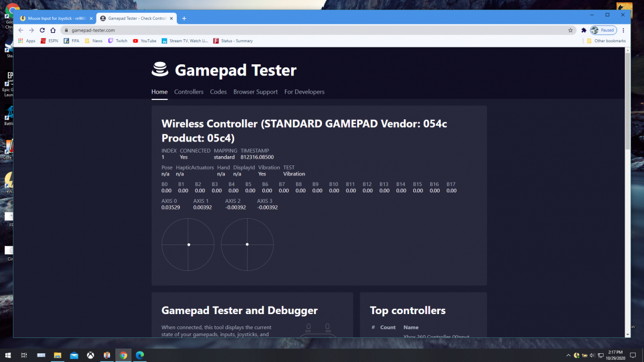Click the TIMESTAMP value 812316.08500

coord(257,157)
